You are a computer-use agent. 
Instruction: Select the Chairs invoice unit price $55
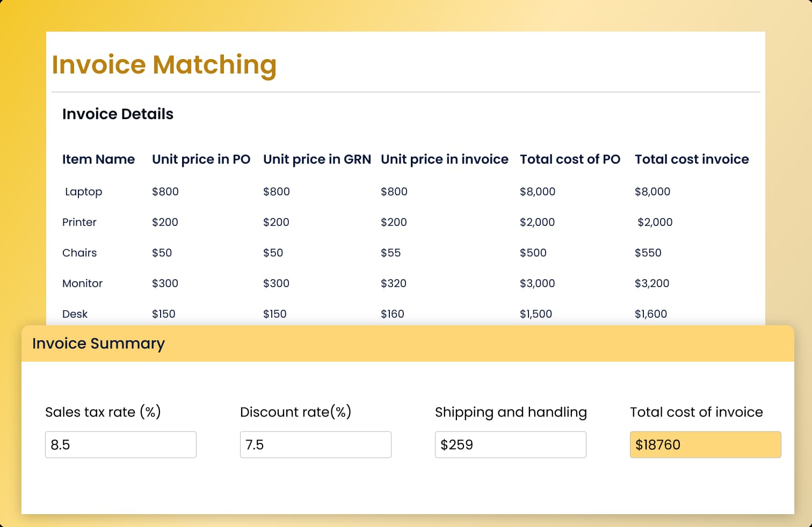tap(390, 253)
